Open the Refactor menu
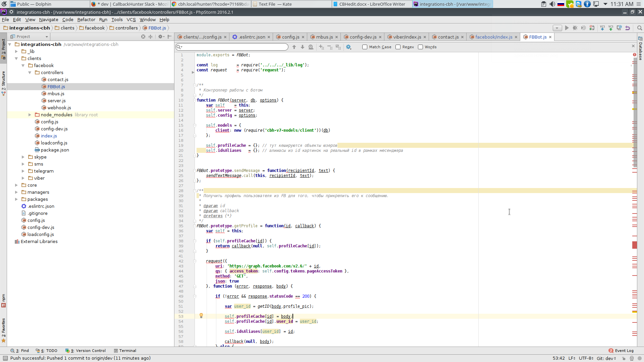644x362 pixels. click(x=86, y=19)
